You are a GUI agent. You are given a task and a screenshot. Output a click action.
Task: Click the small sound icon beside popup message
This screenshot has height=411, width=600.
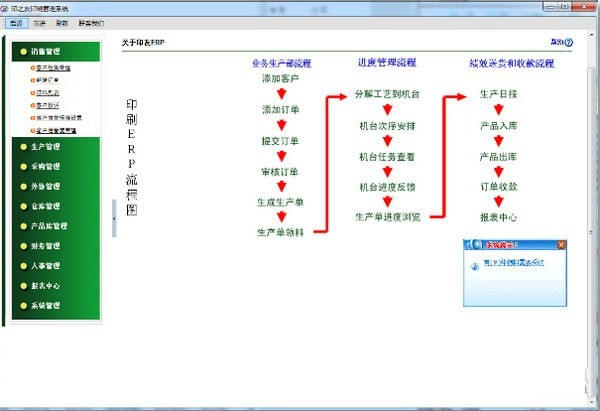(475, 266)
